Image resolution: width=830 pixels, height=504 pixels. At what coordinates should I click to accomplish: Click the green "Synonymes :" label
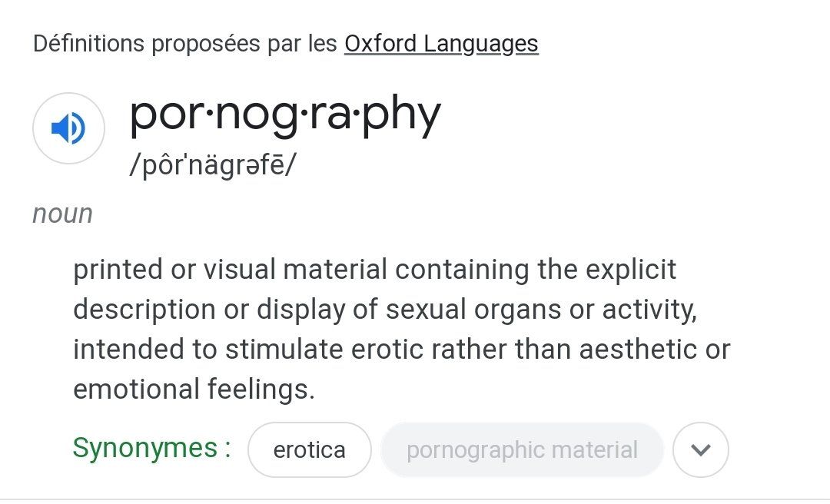tap(151, 448)
